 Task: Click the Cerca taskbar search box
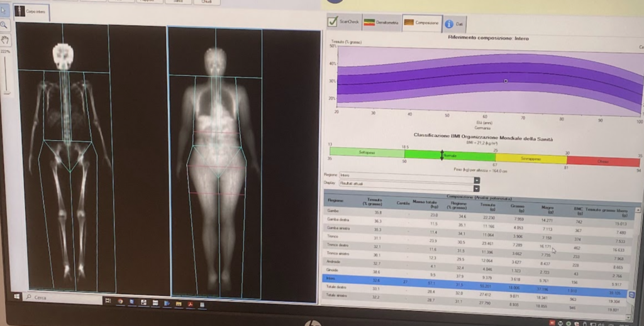tap(62, 298)
